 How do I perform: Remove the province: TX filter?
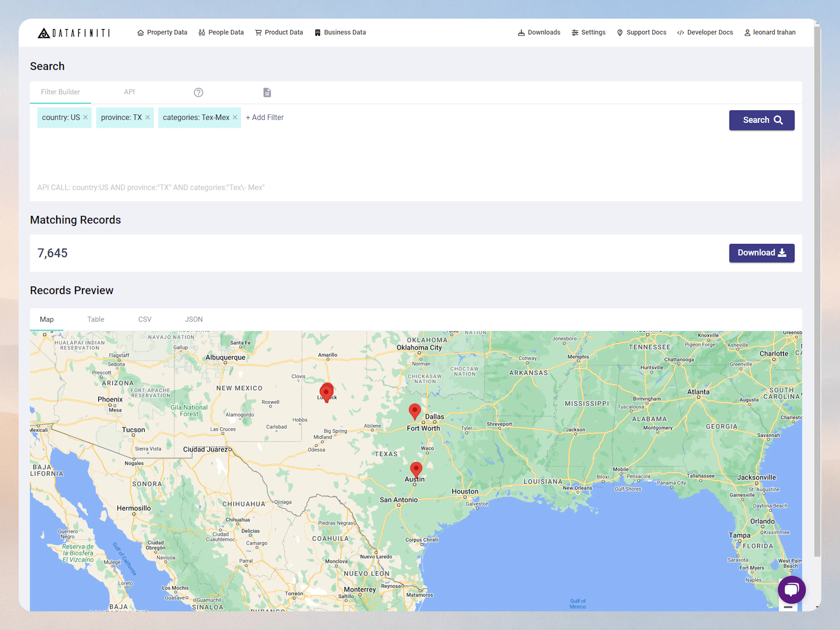tap(147, 117)
